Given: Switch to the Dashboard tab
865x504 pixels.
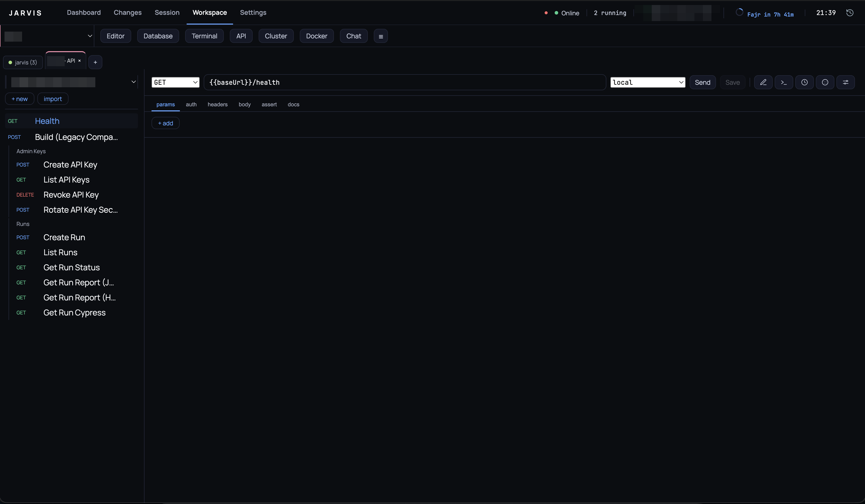Looking at the screenshot, I should pos(84,13).
